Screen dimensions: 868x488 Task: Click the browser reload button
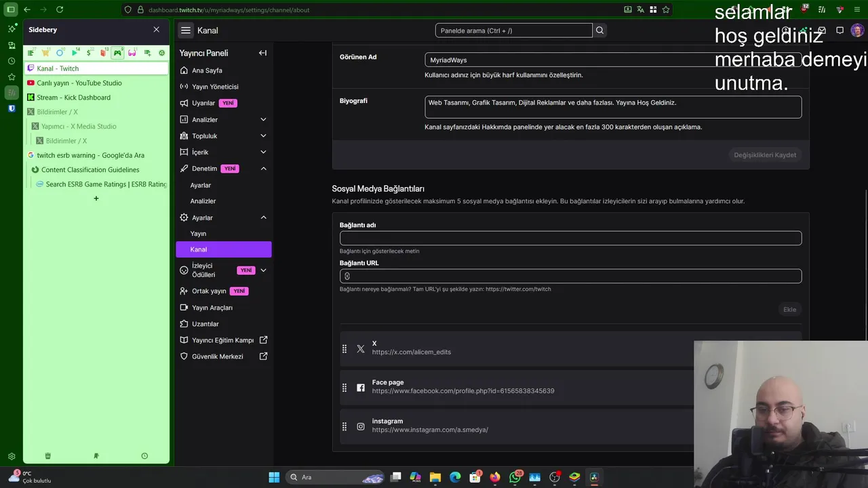pos(60,9)
